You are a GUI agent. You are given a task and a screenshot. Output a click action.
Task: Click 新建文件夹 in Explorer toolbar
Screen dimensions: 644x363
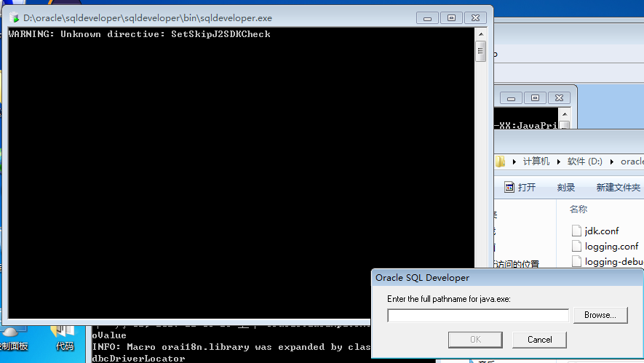618,188
